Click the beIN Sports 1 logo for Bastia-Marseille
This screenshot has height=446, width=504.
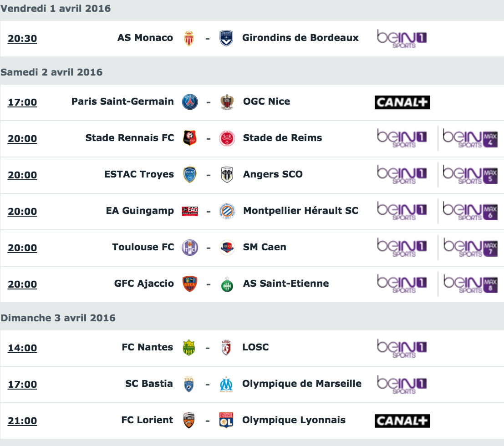click(402, 384)
